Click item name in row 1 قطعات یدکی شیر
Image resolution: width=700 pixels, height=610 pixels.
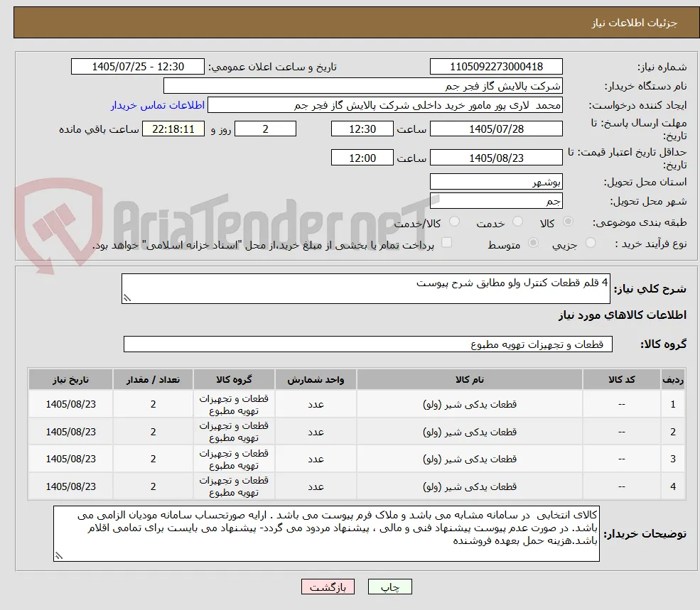tap(469, 404)
